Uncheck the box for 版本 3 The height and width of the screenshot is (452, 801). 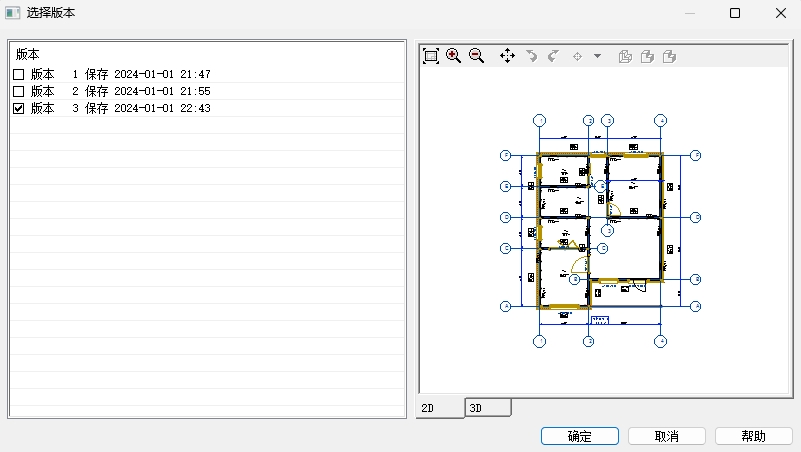pyautogui.click(x=18, y=108)
